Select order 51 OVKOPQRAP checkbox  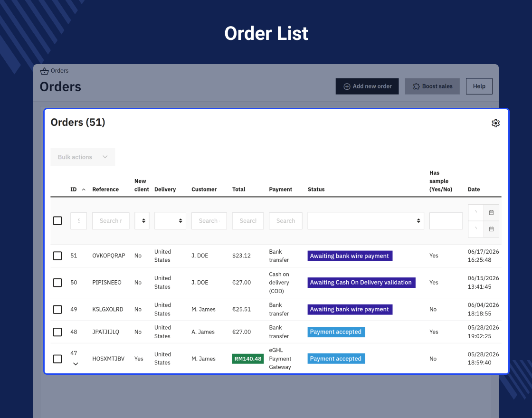pyautogui.click(x=57, y=256)
